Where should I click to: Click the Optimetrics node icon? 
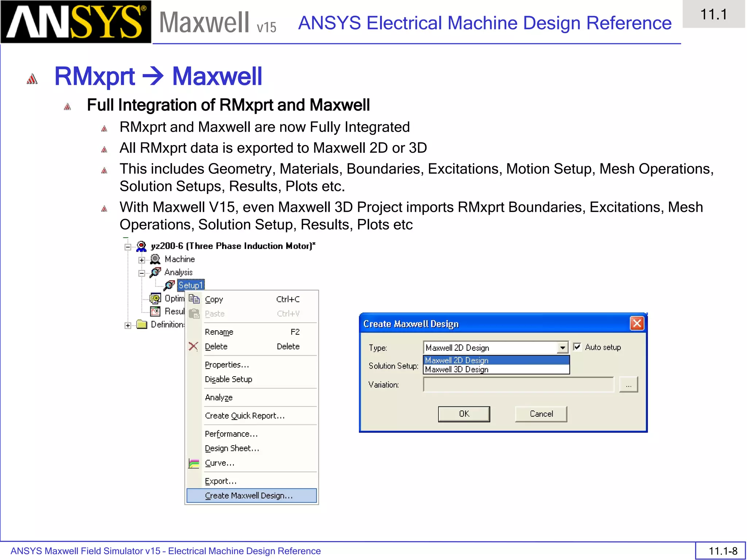[x=155, y=299]
